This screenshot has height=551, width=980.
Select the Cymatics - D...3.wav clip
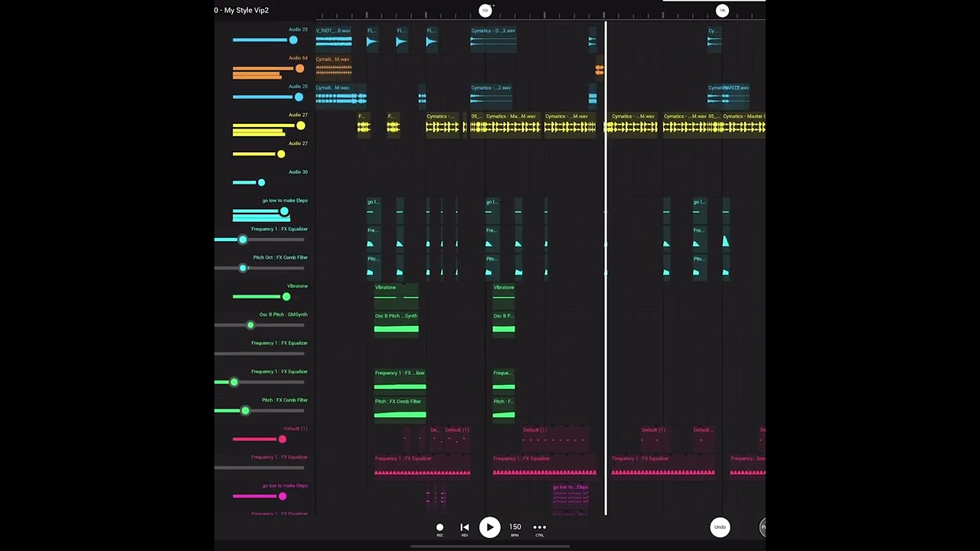[493, 38]
